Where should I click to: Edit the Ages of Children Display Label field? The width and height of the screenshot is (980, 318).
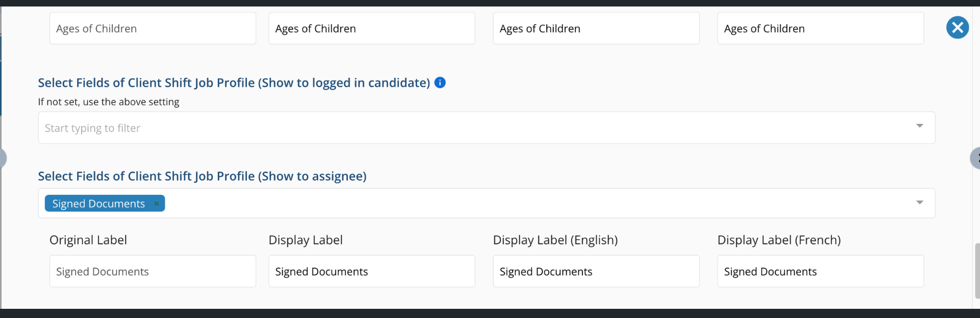coord(372,29)
